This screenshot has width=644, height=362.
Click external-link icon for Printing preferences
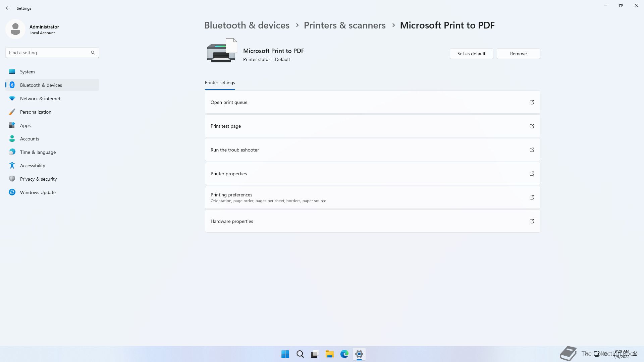pos(532,197)
